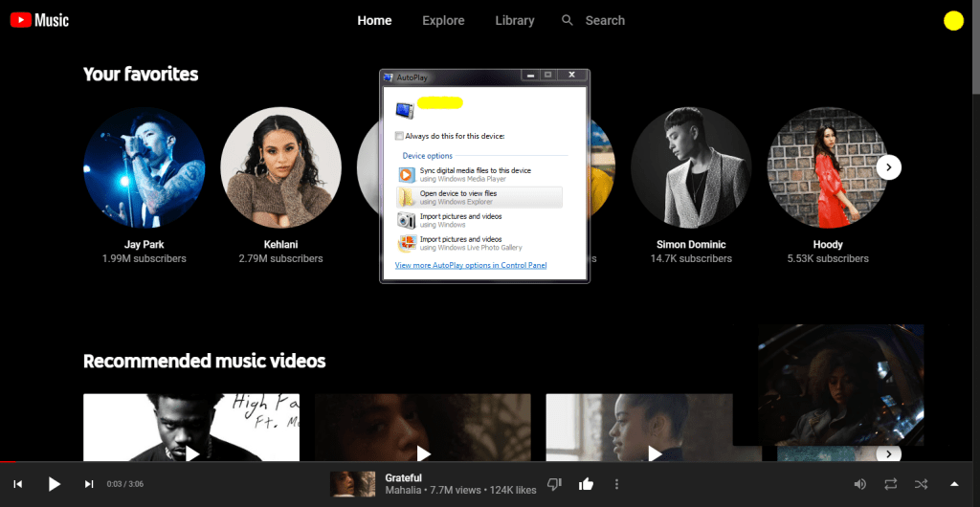980x507 pixels.
Task: Open Mahalia artist link in player
Action: [403, 490]
